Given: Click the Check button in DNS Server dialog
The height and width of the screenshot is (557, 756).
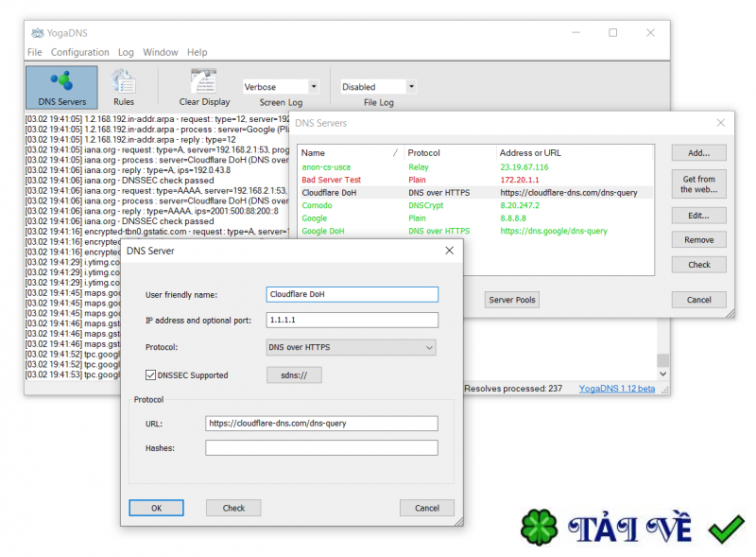Looking at the screenshot, I should [233, 508].
